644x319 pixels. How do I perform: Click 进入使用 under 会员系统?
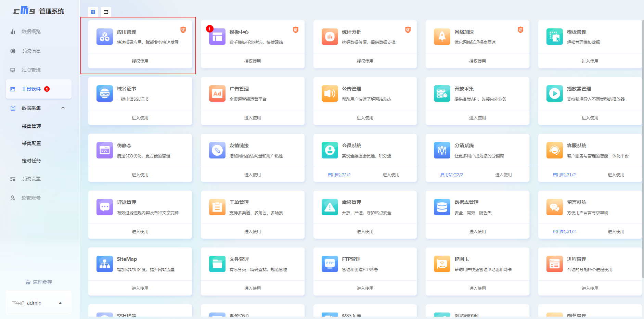(x=391, y=175)
